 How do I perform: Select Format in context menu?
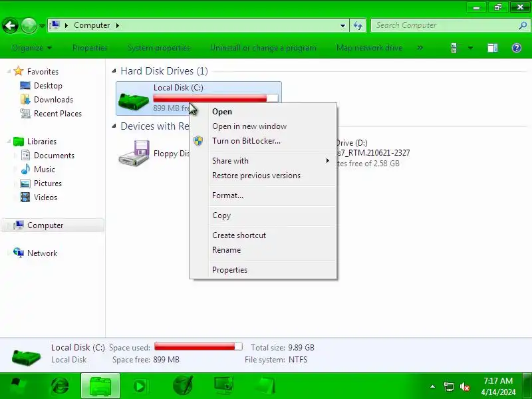click(263, 196)
